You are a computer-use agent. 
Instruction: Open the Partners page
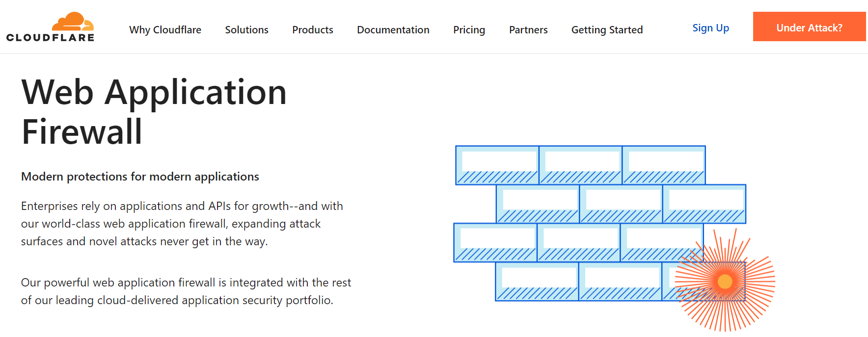pyautogui.click(x=528, y=30)
